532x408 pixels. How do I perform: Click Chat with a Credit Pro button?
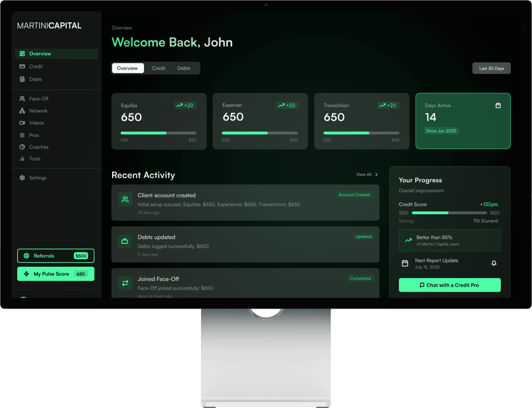[x=449, y=285]
